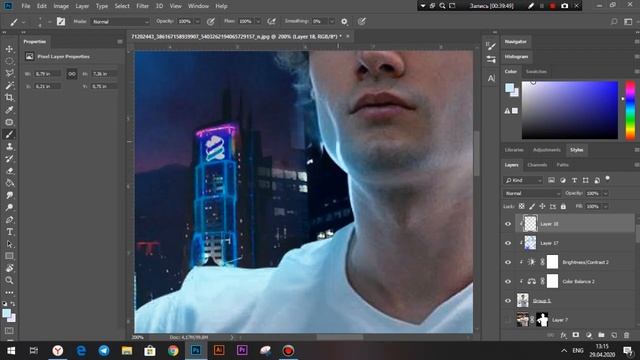This screenshot has height=360, width=640.
Task: Select the Zoom tool
Action: tap(9, 280)
